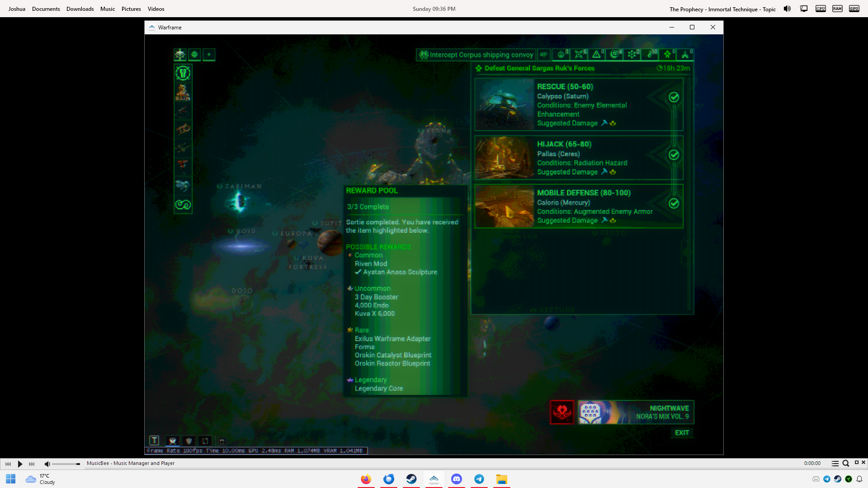The image size is (868, 488).
Task: Click the highlighted second bottom overlay icon
Action: [172, 441]
